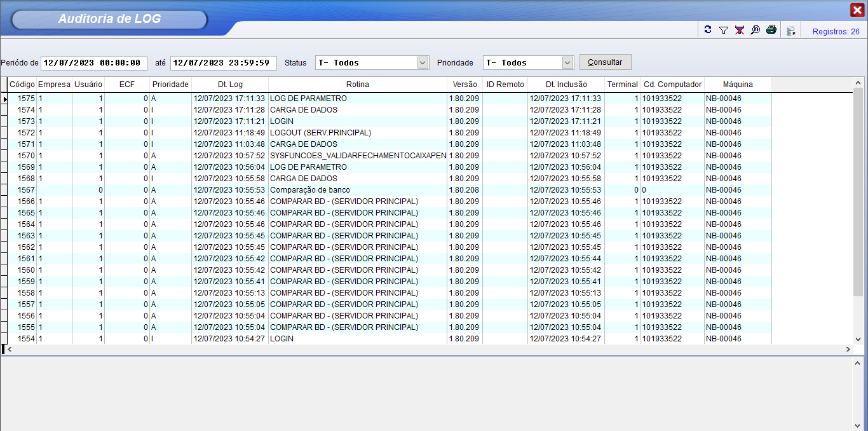868x431 pixels.
Task: Select the row with code 1572 LOGOUT
Action: pos(320,133)
